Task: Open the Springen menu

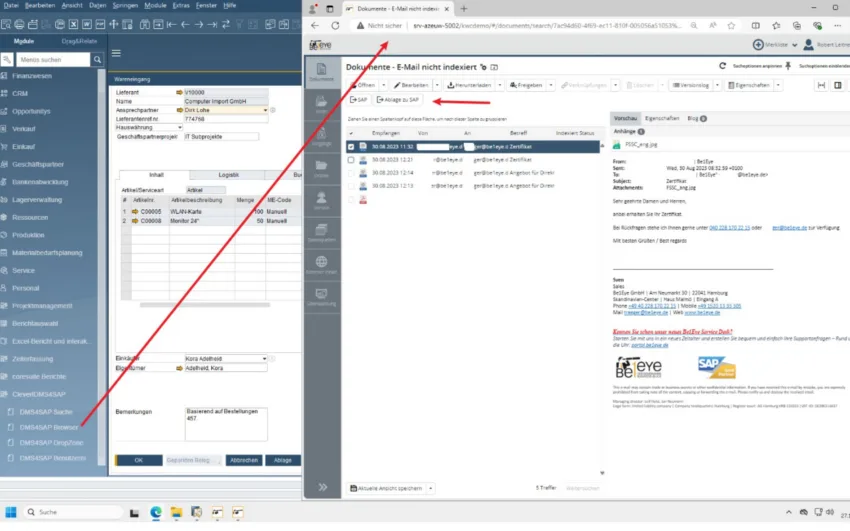Action: [125, 5]
